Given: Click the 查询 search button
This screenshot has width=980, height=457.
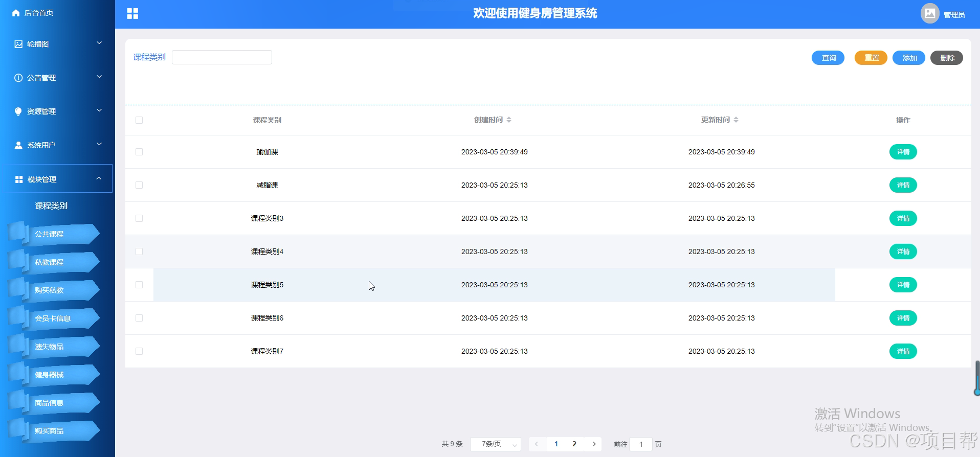Looking at the screenshot, I should [828, 58].
